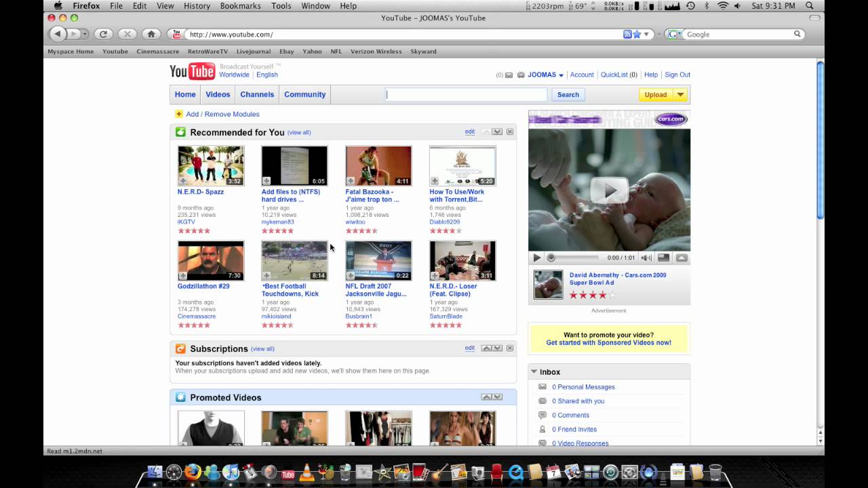Click the Firefox back arrow button
The image size is (868, 488).
[58, 34]
